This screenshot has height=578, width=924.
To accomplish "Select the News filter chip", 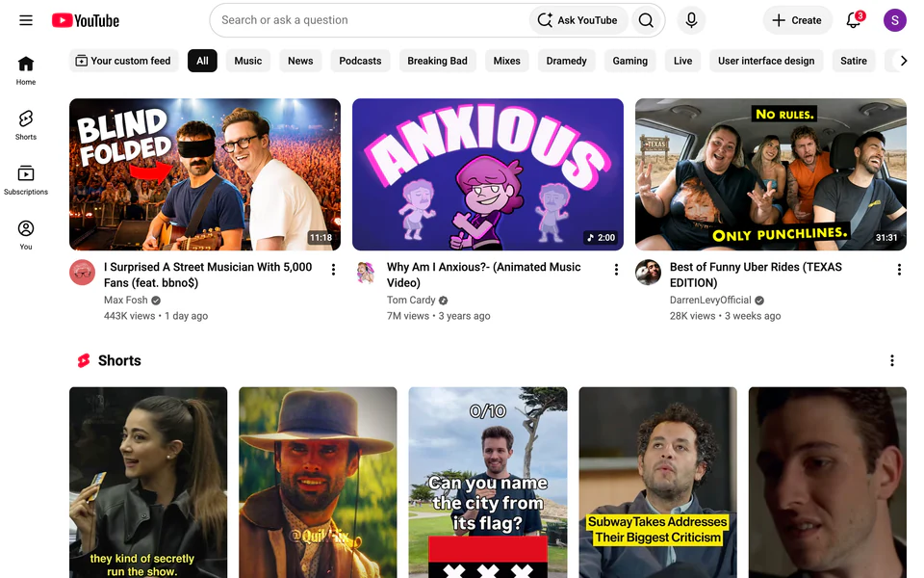I will [x=300, y=61].
